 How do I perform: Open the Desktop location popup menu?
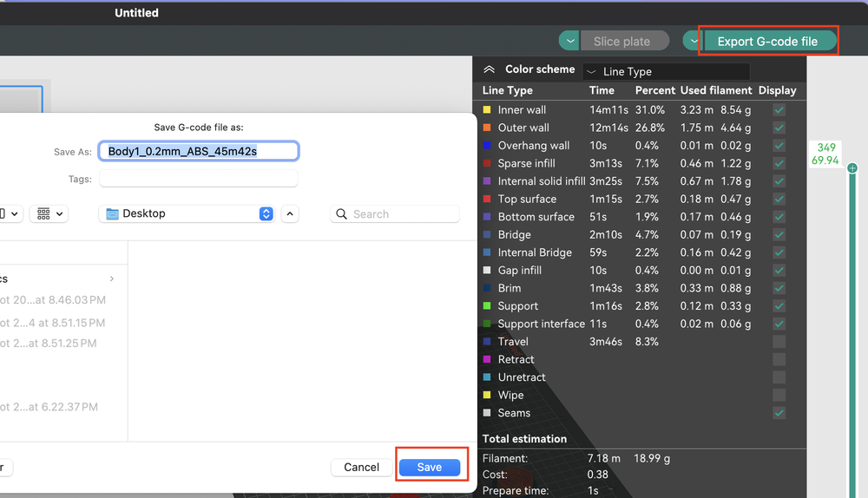pos(187,213)
